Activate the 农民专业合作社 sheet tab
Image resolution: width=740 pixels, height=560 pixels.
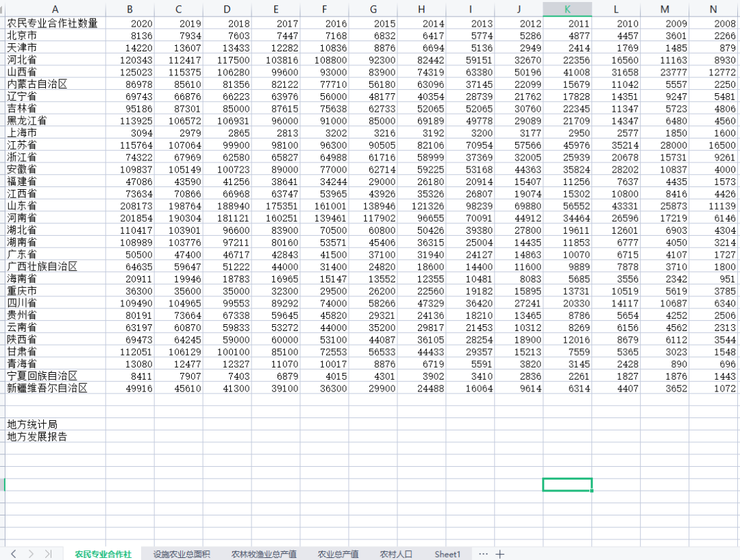(103, 554)
